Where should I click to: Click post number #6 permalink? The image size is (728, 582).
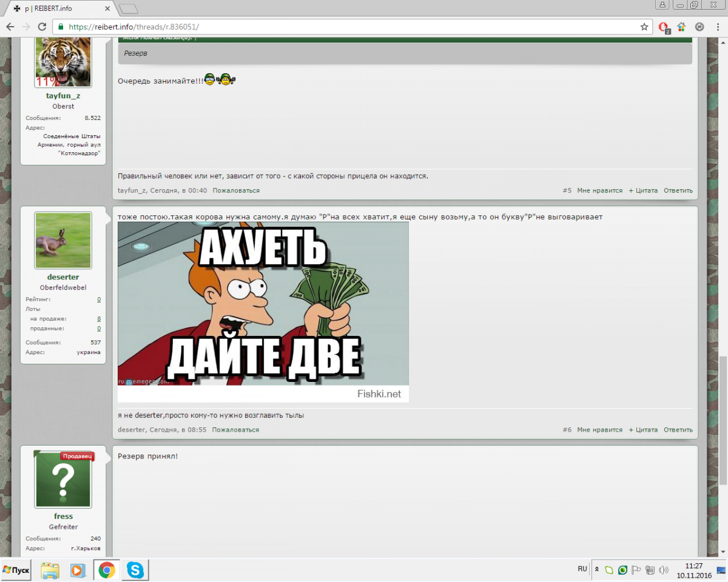[x=567, y=430]
